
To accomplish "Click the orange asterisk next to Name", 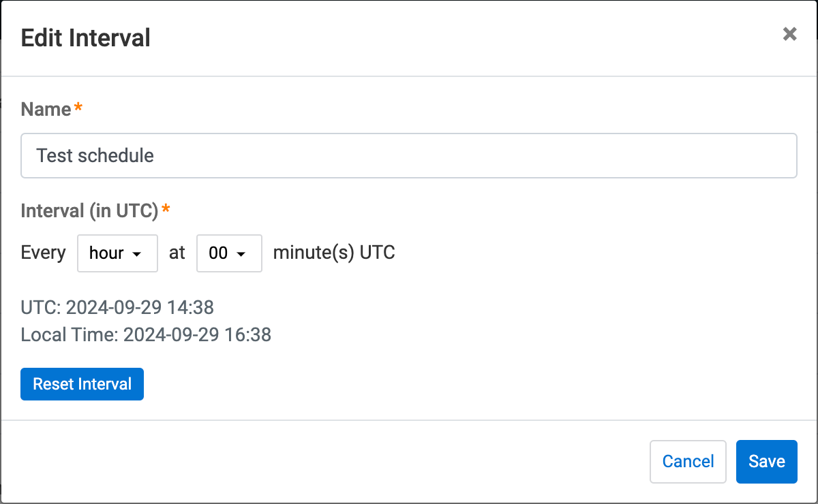I will tap(78, 109).
